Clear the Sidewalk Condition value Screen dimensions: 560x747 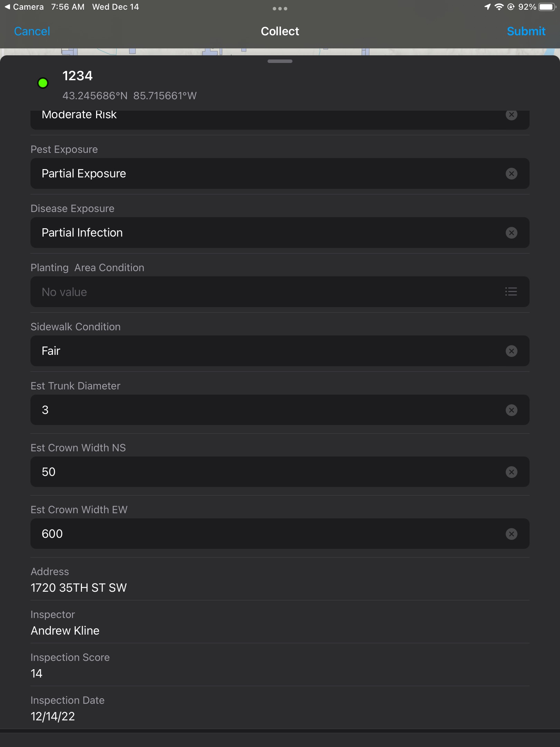(511, 351)
